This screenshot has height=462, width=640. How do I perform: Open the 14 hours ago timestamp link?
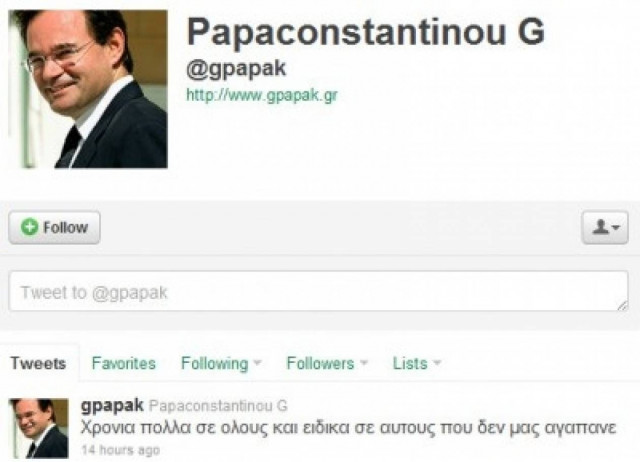[x=120, y=450]
